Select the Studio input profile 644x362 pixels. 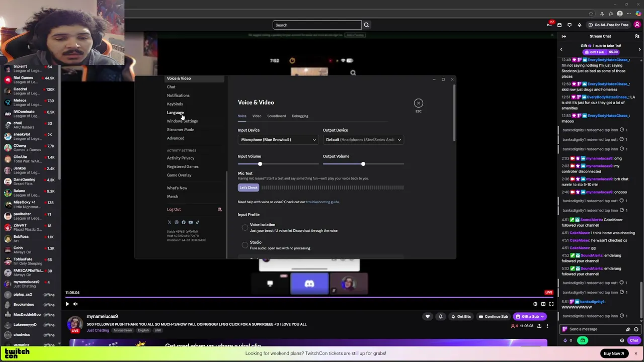(245, 245)
